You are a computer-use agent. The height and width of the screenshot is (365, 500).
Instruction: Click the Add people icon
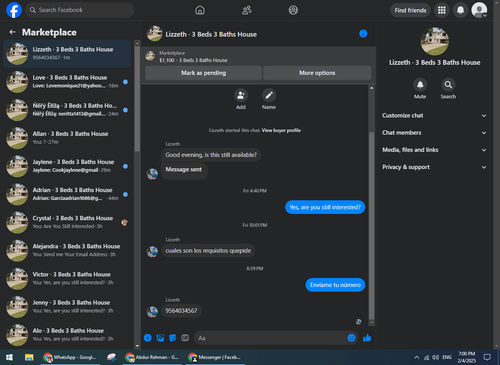(241, 96)
